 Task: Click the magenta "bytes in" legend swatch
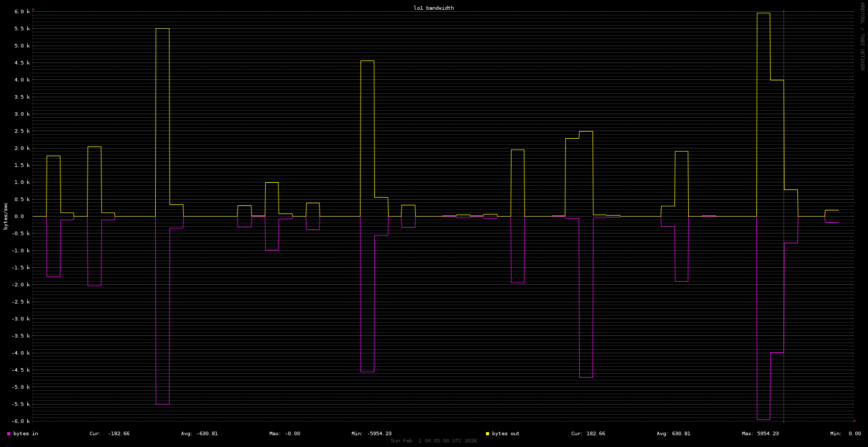coord(9,434)
